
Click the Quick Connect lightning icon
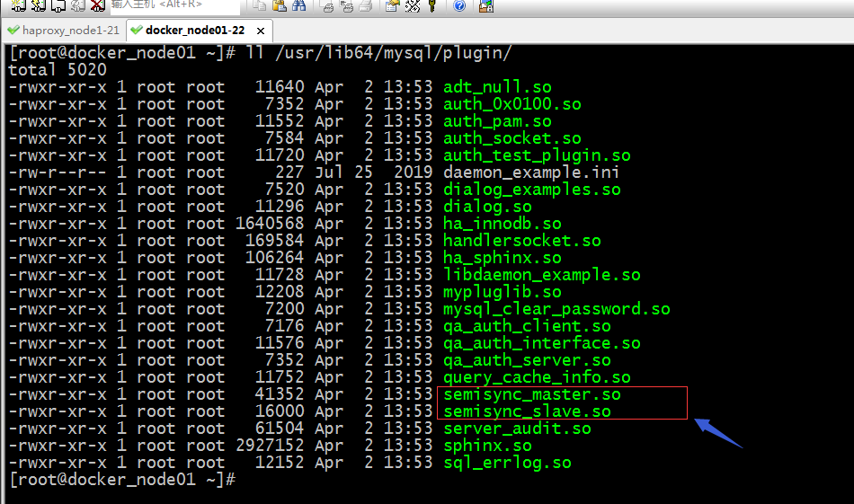click(x=38, y=5)
